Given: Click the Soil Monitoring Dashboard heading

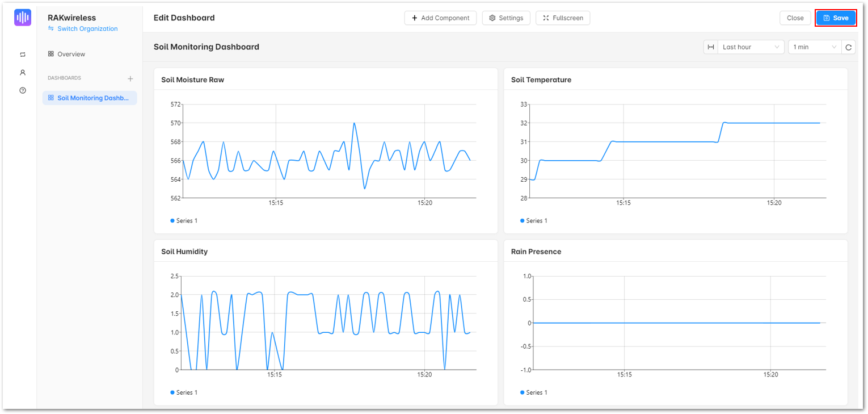Looking at the screenshot, I should [207, 47].
